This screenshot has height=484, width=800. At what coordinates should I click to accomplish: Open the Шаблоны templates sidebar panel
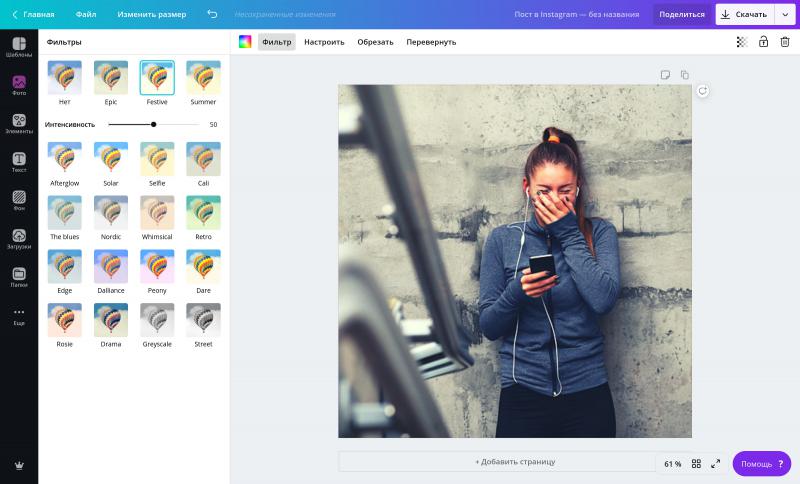pyautogui.click(x=19, y=47)
